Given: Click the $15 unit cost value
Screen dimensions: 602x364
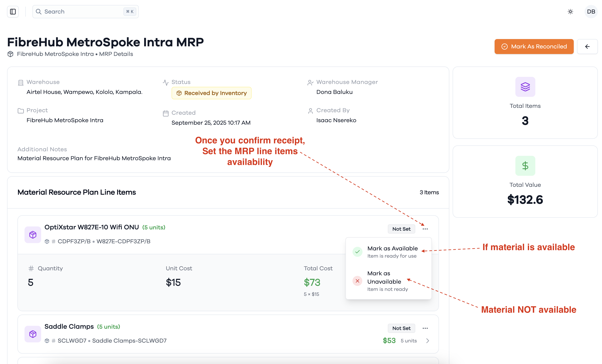Looking at the screenshot, I should pos(173,282).
